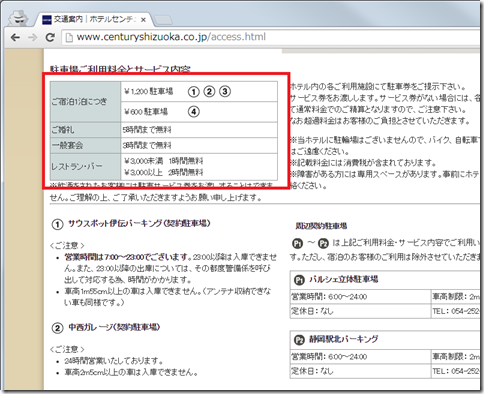Click heading 静岡駅北パーキング

[x=343, y=339]
